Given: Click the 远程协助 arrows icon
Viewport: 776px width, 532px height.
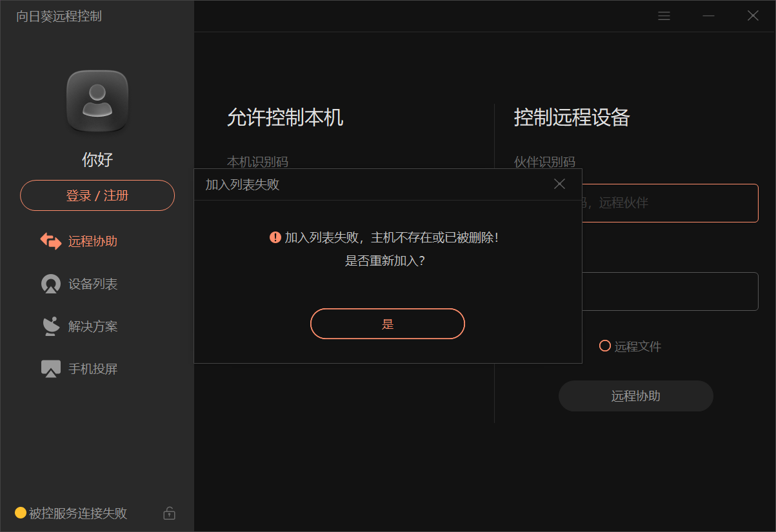Looking at the screenshot, I should 51,241.
